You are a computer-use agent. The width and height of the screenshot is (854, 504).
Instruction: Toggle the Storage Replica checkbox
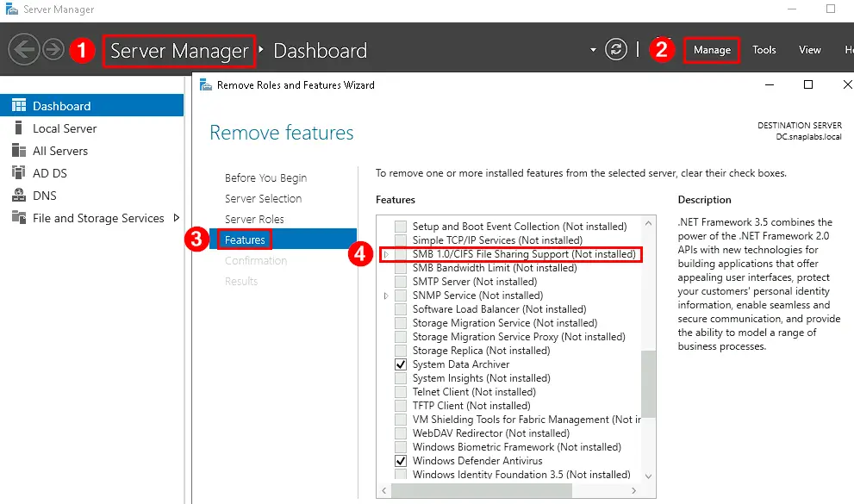coord(401,351)
